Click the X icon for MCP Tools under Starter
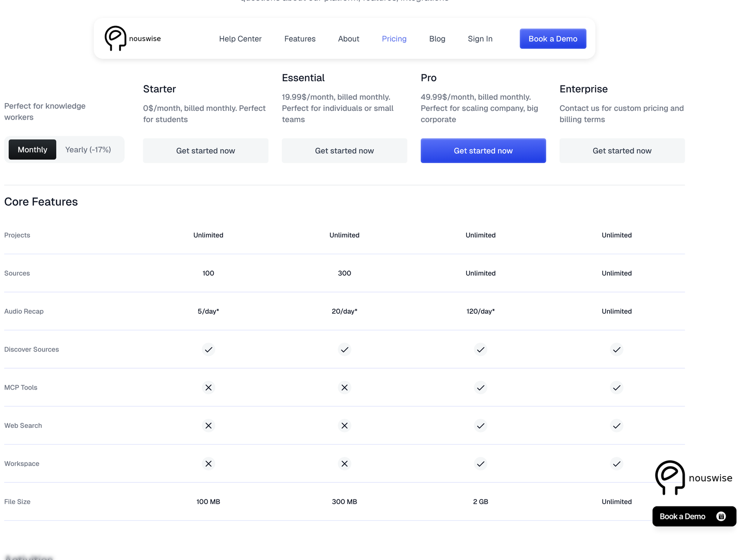The height and width of the screenshot is (560, 739). pos(208,388)
